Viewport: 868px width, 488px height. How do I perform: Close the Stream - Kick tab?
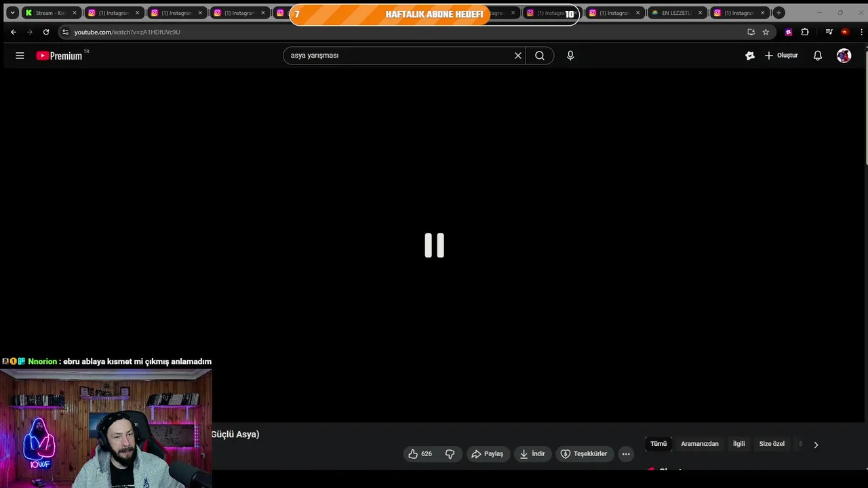pos(75,13)
